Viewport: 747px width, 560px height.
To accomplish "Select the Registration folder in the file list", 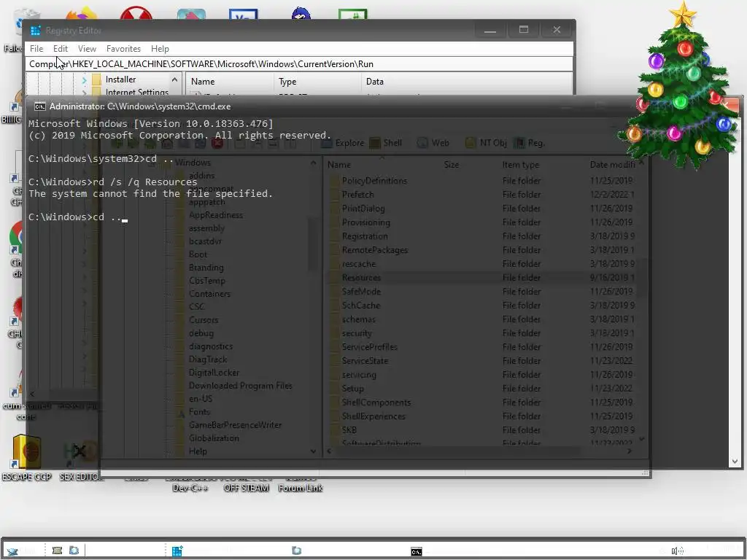I will [365, 236].
